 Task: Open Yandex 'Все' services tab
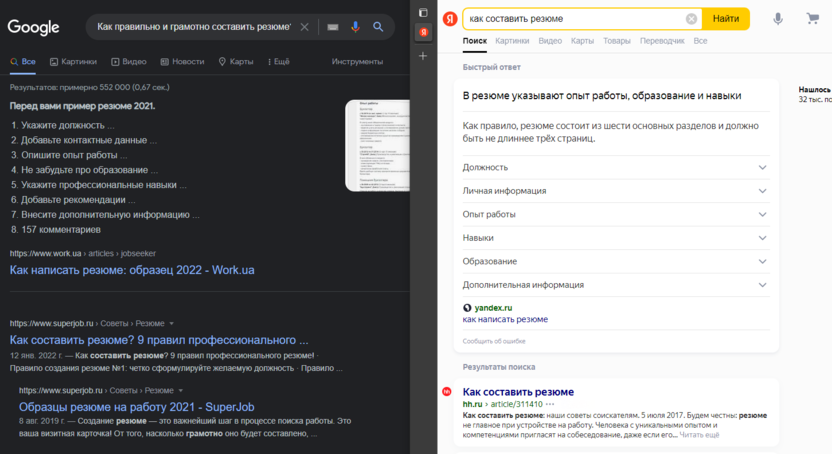(700, 41)
